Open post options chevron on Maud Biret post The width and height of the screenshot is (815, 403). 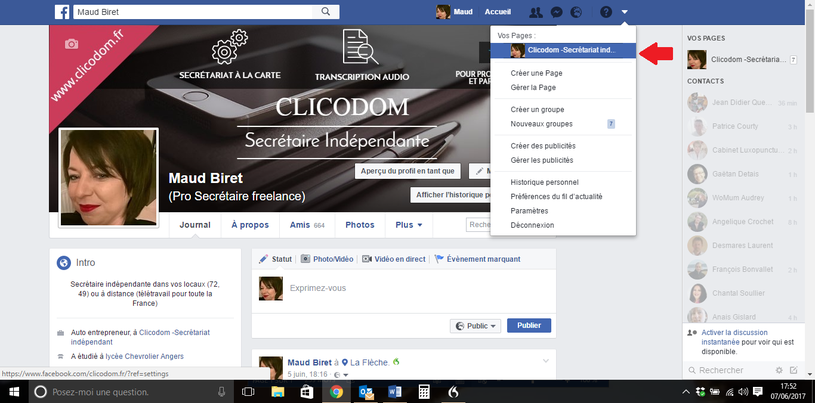(546, 361)
